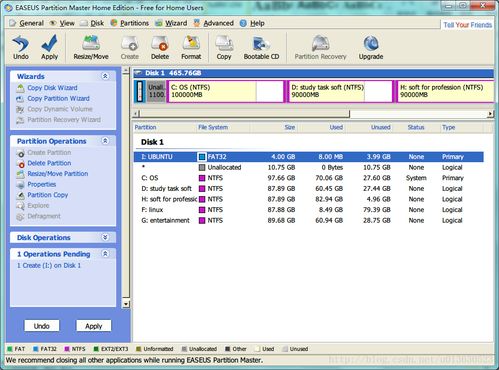
Task: Select pending operation Create (I:) on Disk 1
Action: [x=49, y=266]
